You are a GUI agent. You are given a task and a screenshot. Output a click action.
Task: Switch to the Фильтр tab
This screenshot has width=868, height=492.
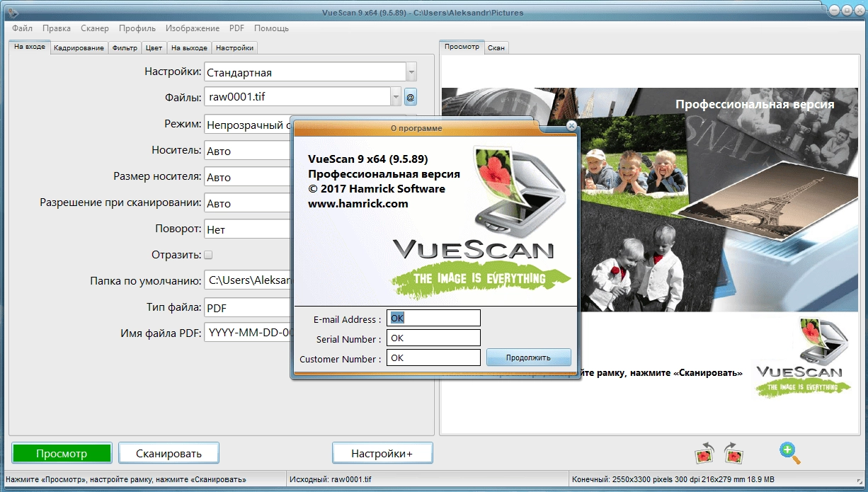(125, 48)
